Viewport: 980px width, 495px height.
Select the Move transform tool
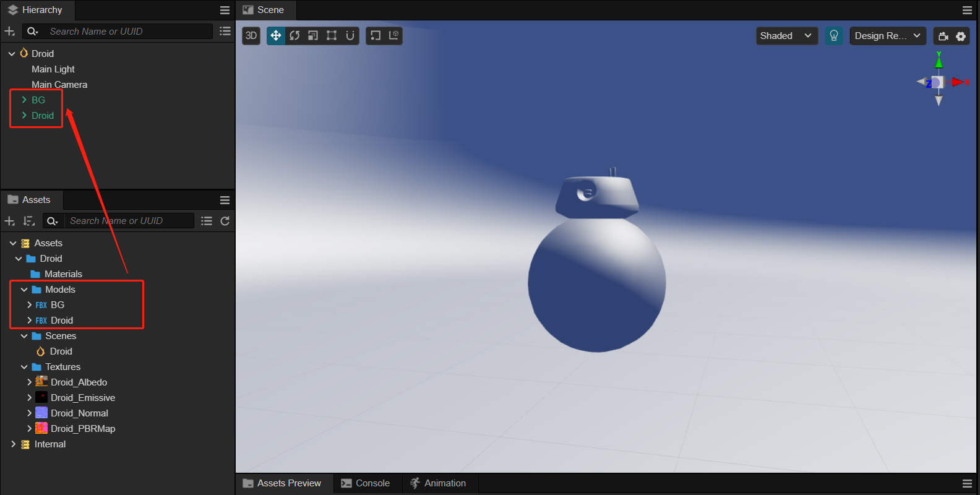click(x=276, y=36)
